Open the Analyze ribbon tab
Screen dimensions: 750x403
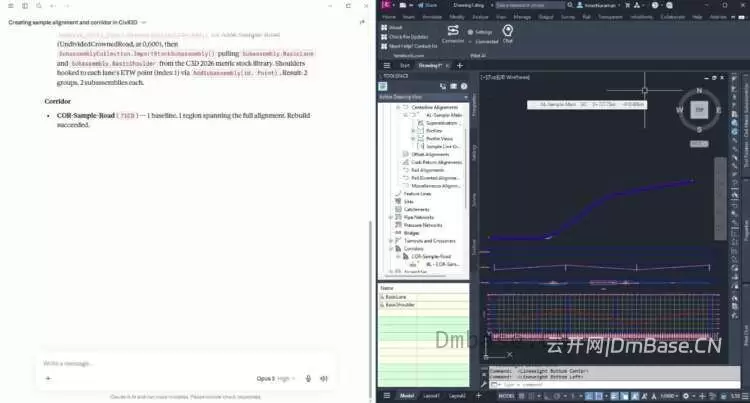click(480, 17)
